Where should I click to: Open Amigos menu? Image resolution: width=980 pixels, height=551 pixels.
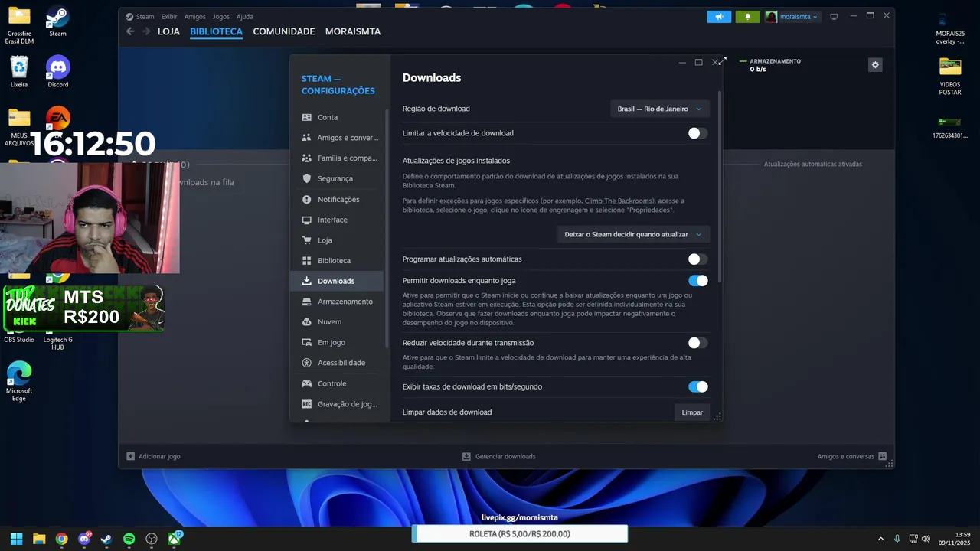(x=195, y=16)
